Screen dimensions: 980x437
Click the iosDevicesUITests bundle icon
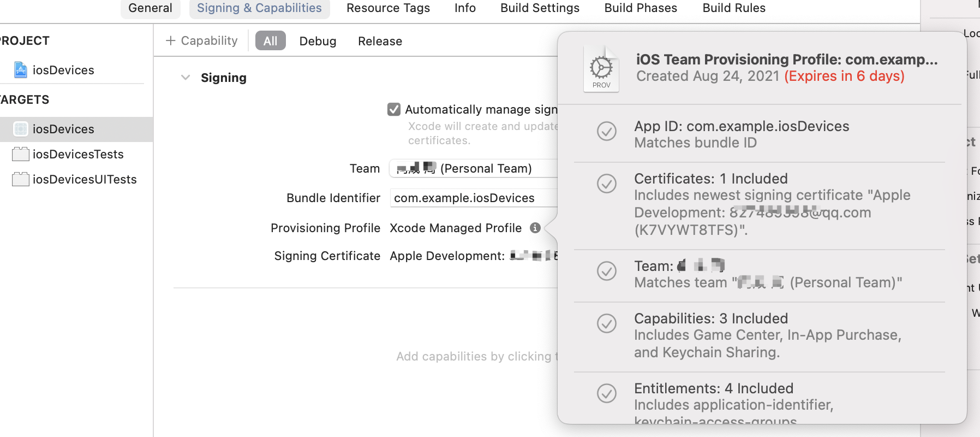[21, 179]
